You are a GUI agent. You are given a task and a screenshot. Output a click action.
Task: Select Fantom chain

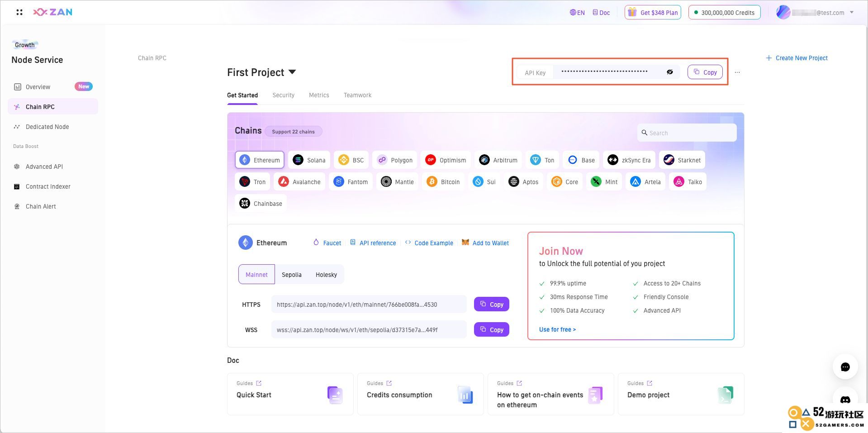351,181
